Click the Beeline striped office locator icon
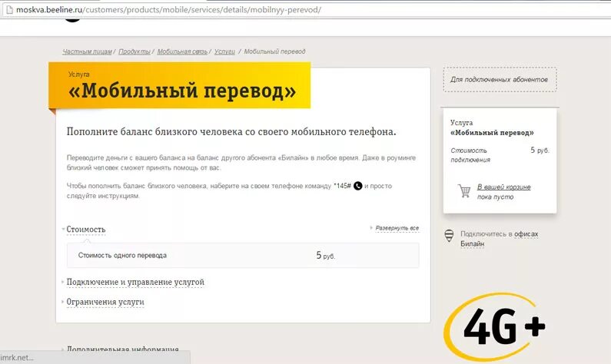The image size is (611, 364). [x=449, y=236]
